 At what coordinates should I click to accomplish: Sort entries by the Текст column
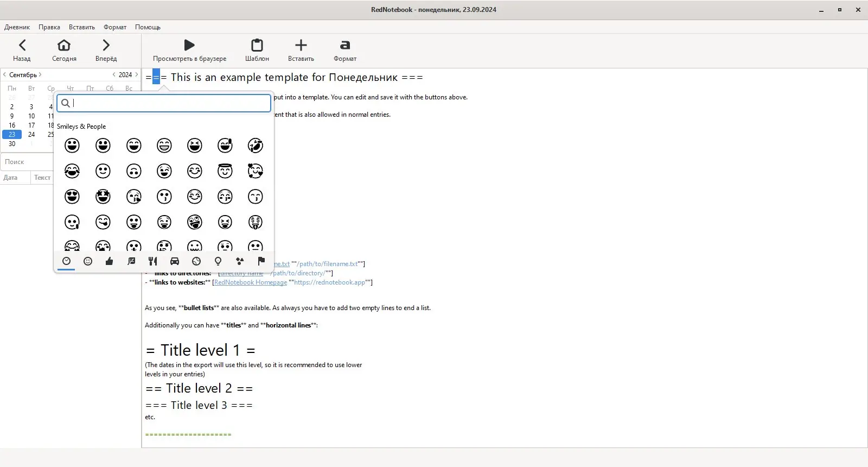[42, 178]
